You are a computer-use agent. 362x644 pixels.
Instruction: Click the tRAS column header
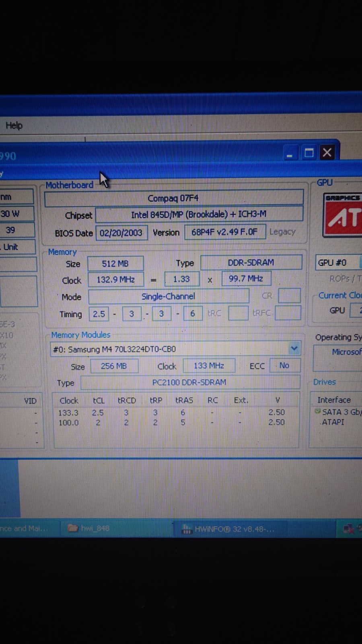184,400
